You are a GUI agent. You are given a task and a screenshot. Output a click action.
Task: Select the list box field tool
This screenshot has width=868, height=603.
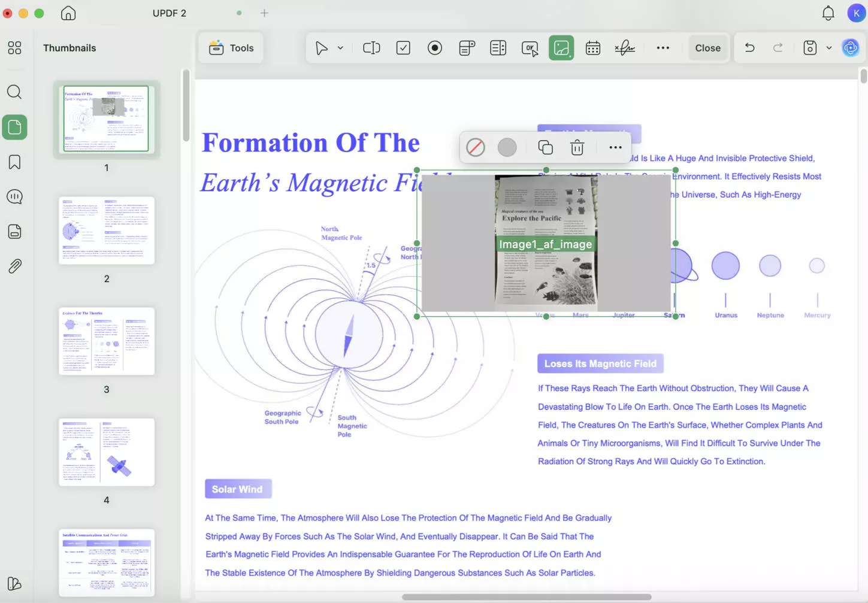(498, 48)
